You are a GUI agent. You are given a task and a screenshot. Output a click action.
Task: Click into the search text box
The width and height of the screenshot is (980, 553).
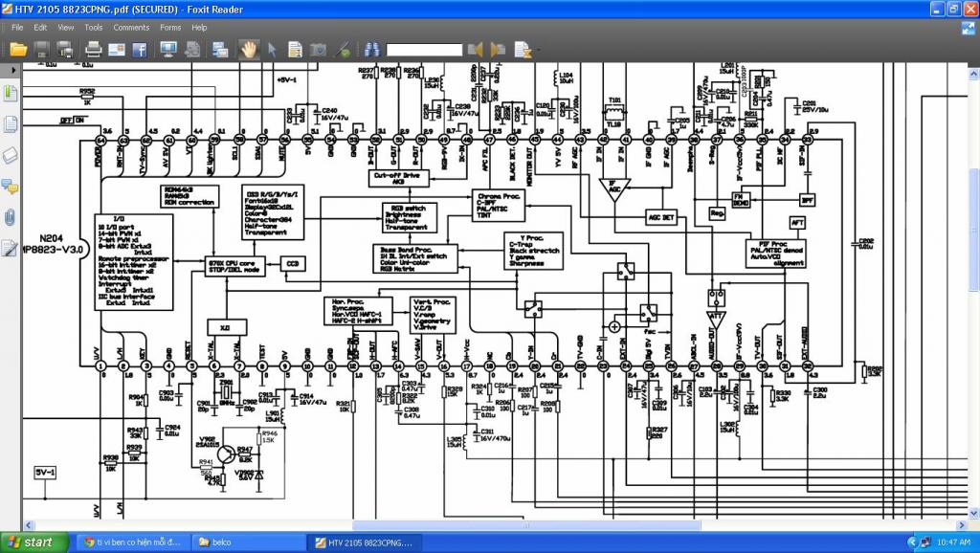click(424, 50)
